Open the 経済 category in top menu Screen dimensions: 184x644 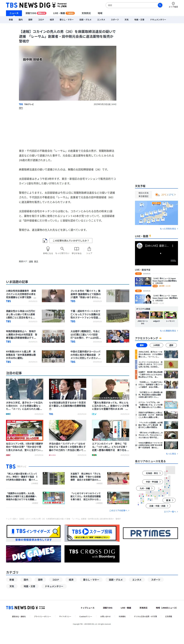(x=52, y=20)
